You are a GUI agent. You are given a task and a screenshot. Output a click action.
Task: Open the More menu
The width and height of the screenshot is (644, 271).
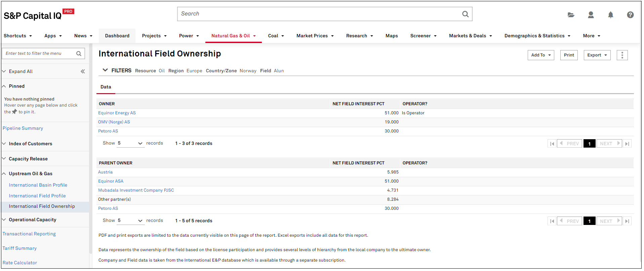click(x=592, y=36)
